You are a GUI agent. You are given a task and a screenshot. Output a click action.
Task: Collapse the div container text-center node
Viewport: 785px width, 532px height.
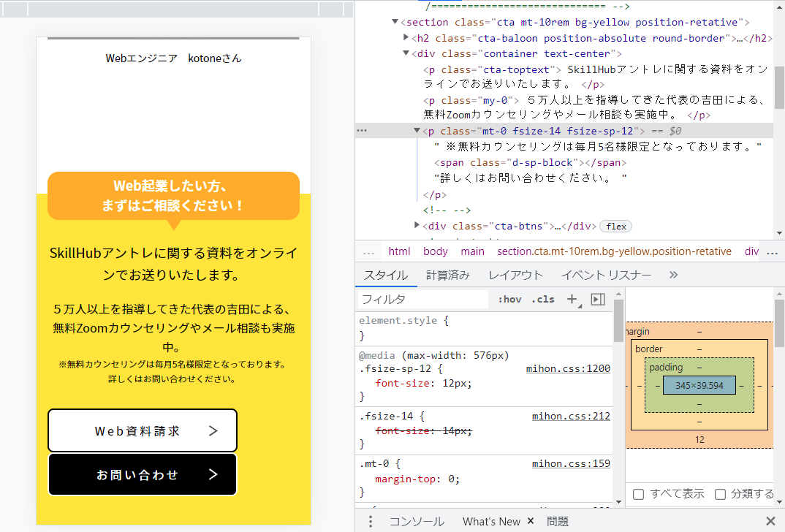pos(406,53)
